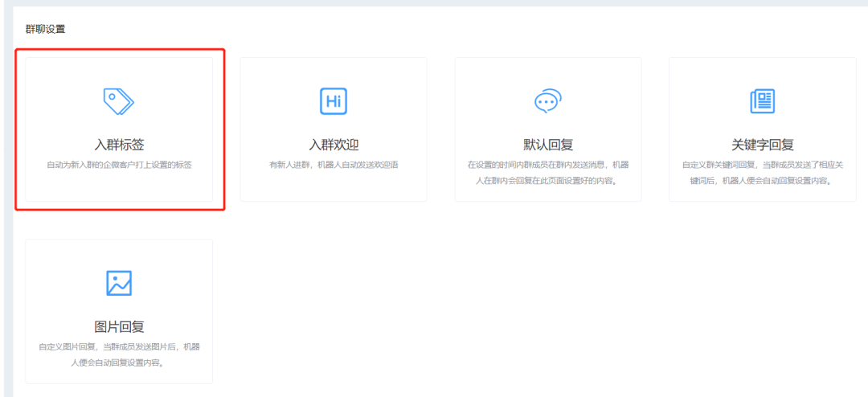Click the 群聊设置 section heading

(x=46, y=30)
